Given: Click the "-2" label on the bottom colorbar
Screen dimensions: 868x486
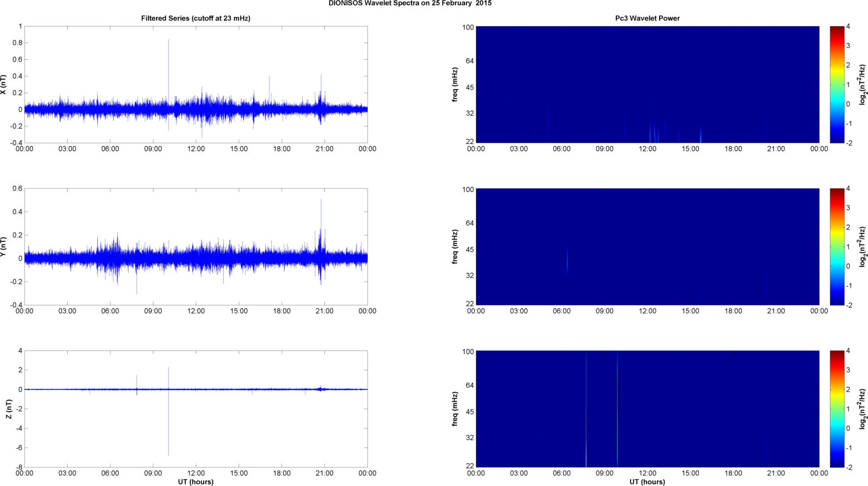Looking at the screenshot, I should (x=849, y=467).
